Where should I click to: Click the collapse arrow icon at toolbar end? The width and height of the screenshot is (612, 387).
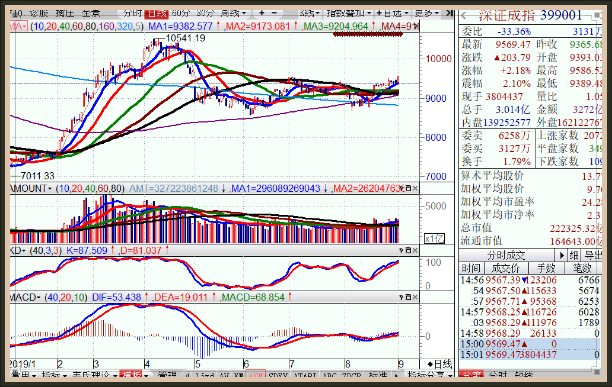(x=449, y=13)
